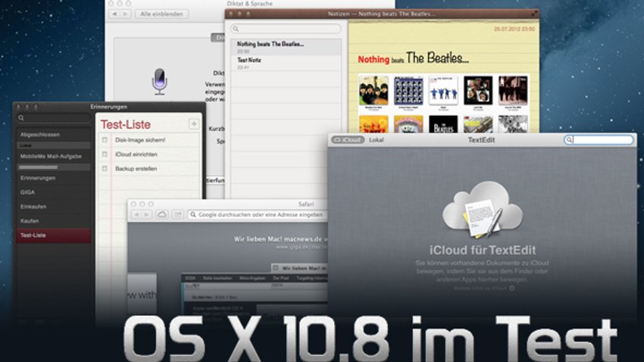Select the Kaufen reminder list

54,221
